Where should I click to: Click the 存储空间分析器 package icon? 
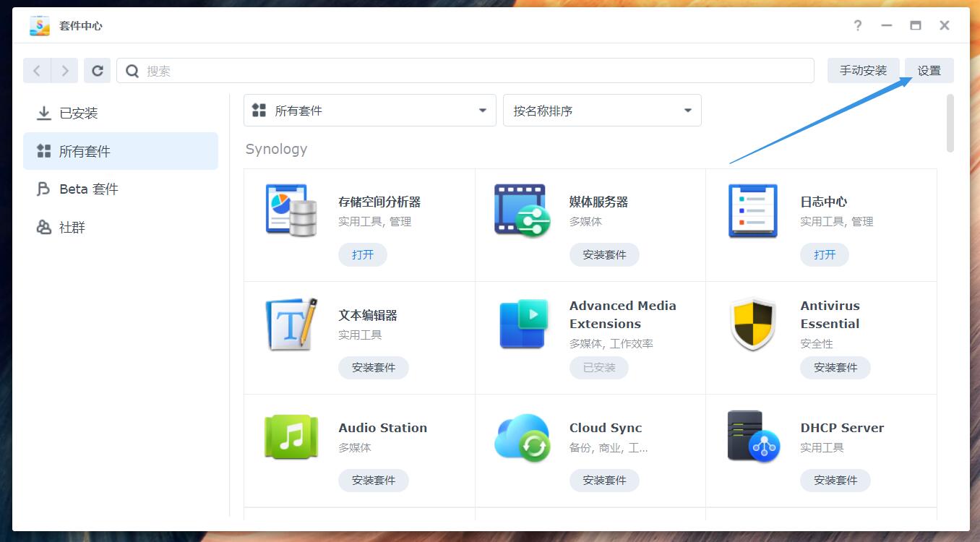coord(291,210)
